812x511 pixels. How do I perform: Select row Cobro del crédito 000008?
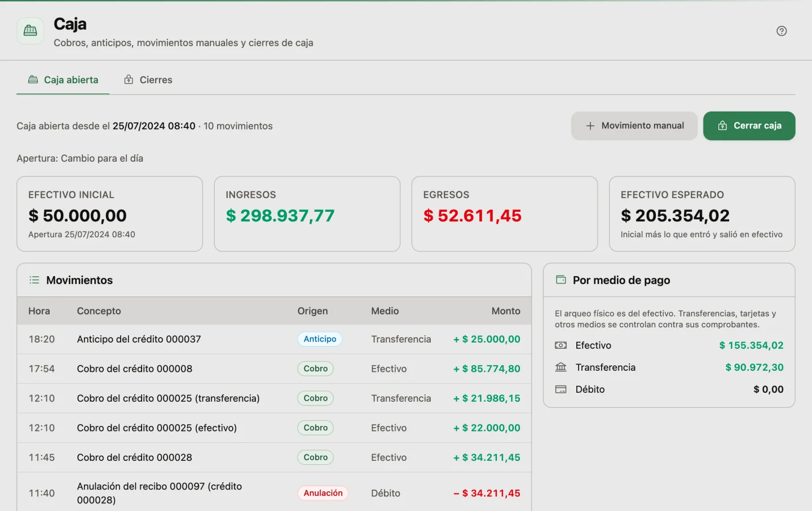274,368
